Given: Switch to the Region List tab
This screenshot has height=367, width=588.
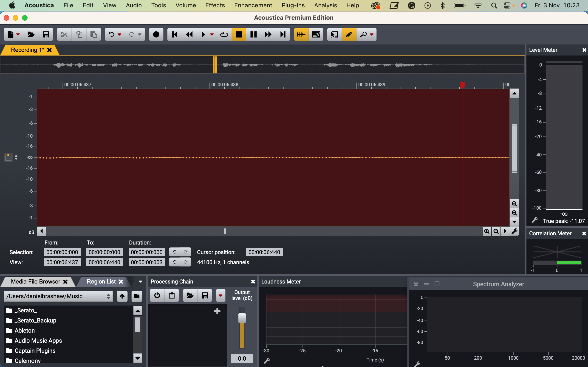Looking at the screenshot, I should (101, 282).
